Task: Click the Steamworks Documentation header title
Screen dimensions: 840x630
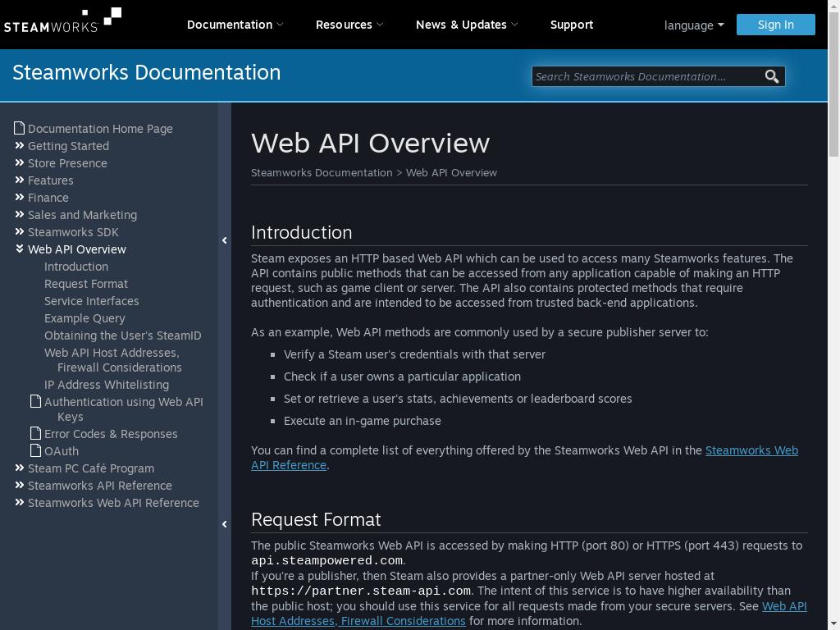Action: 146,72
